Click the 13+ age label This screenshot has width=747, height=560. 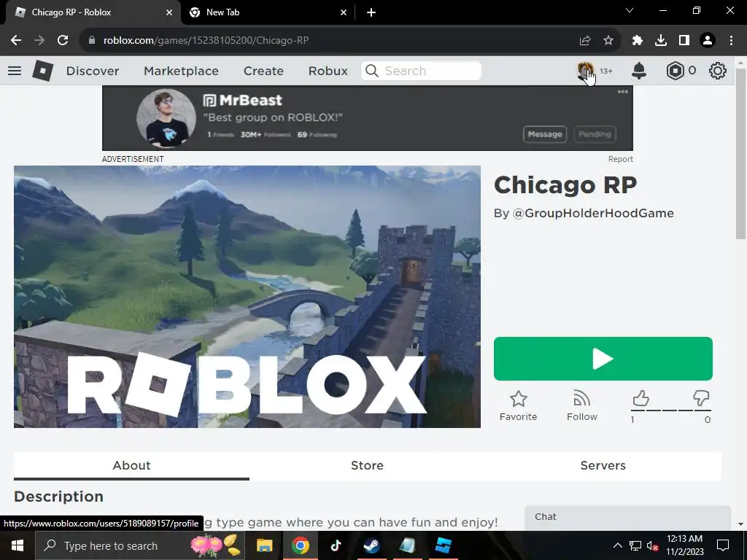(605, 71)
